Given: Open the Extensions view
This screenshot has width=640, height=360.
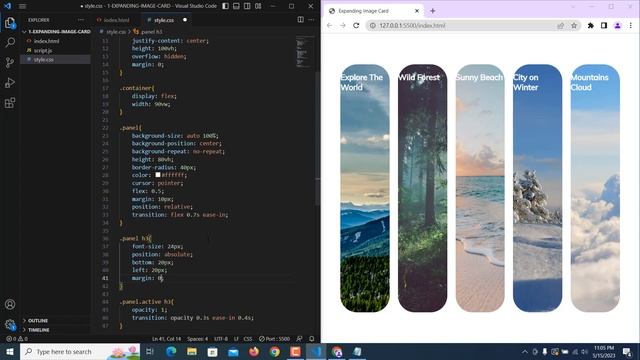Looking at the screenshot, I should pyautogui.click(x=10, y=102).
